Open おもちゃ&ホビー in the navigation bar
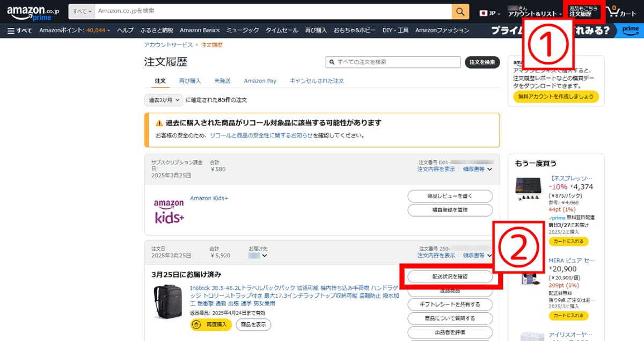The width and height of the screenshot is (644, 341). [355, 31]
